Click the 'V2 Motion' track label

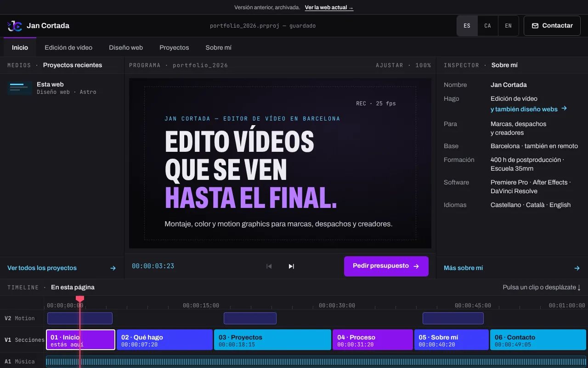(20, 318)
